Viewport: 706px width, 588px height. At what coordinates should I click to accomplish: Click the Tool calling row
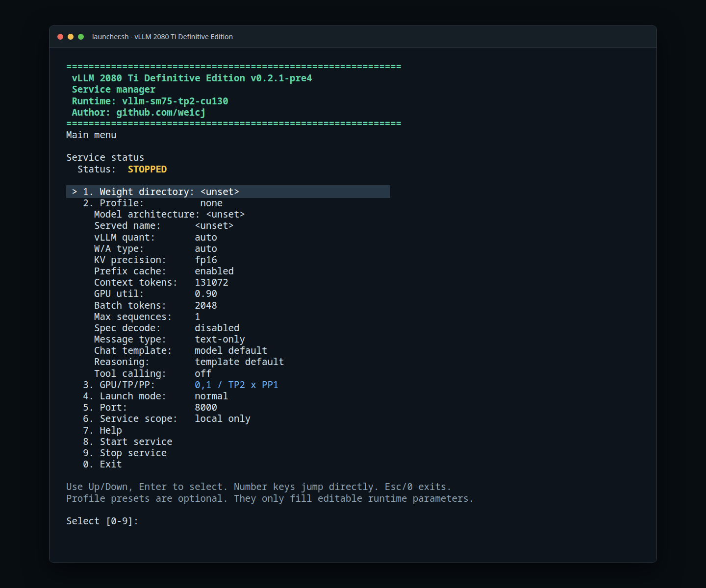coord(152,374)
